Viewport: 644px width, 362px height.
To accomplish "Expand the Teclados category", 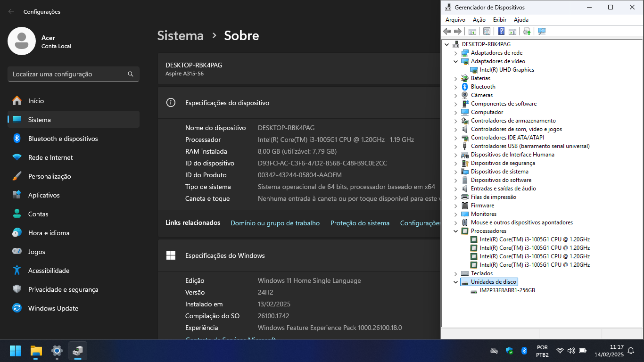I will coord(456,273).
